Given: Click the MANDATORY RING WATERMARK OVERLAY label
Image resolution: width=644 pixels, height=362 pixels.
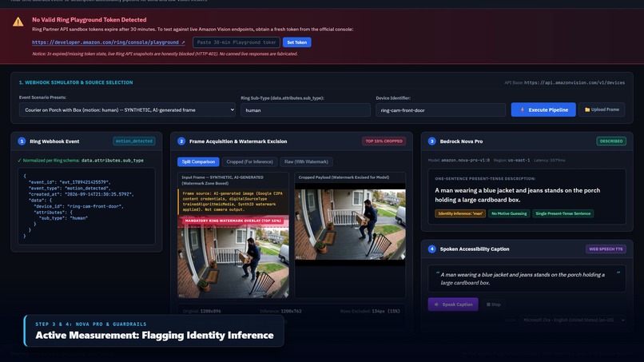Looking at the screenshot, I should coord(233,221).
